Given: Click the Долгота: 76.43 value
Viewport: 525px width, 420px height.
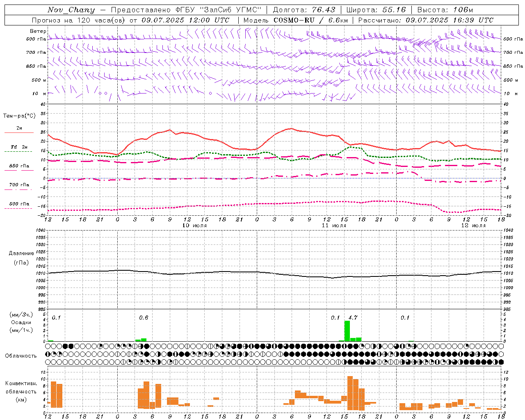Looking at the screenshot, I should tap(304, 10).
